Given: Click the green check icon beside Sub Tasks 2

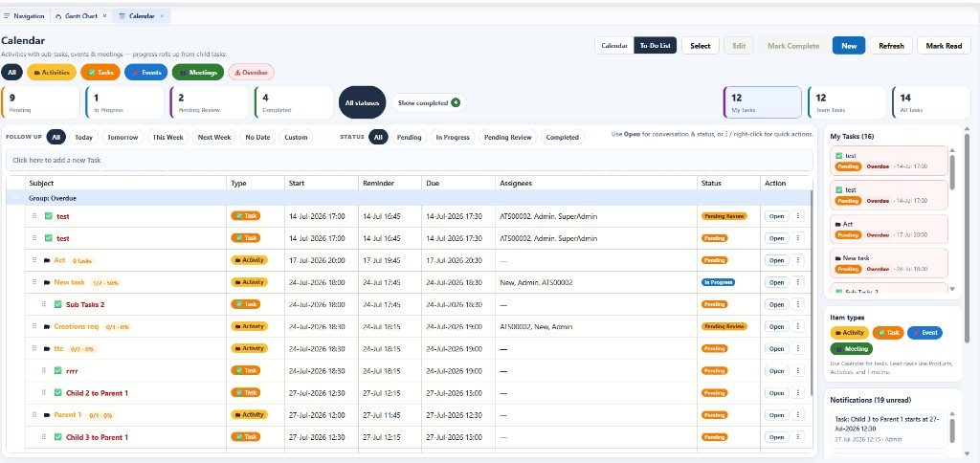Looking at the screenshot, I should (x=58, y=304).
